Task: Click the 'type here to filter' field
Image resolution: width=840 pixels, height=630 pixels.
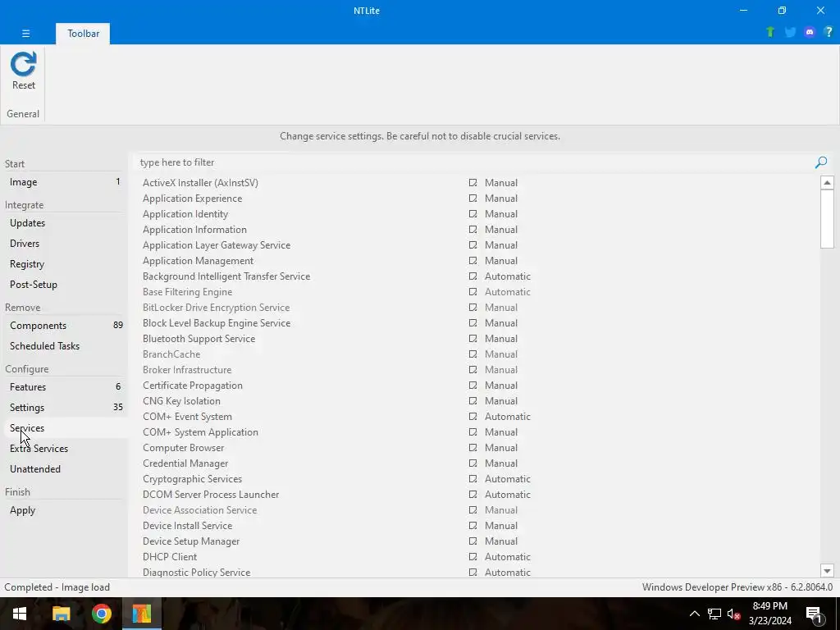Action: 473,162
